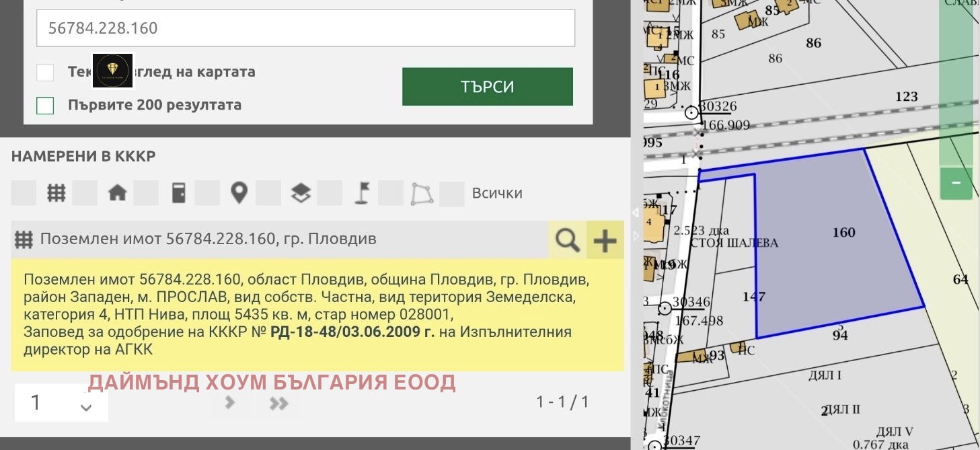
Task: Zoom out using the map minus control
Action: pyautogui.click(x=956, y=182)
